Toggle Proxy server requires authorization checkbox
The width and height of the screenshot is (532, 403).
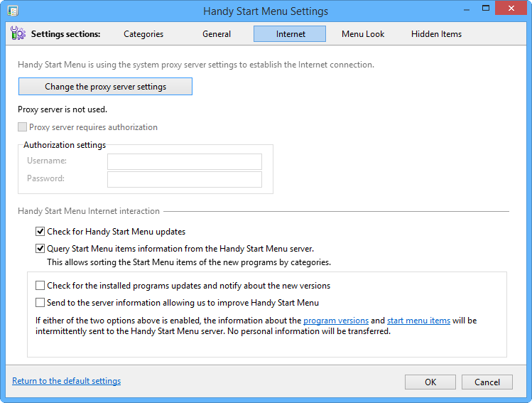(23, 127)
